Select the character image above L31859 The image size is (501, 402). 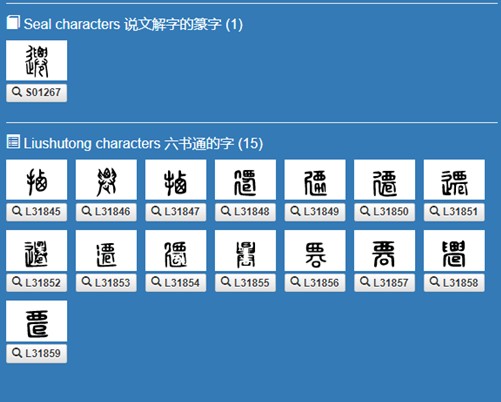[36, 321]
